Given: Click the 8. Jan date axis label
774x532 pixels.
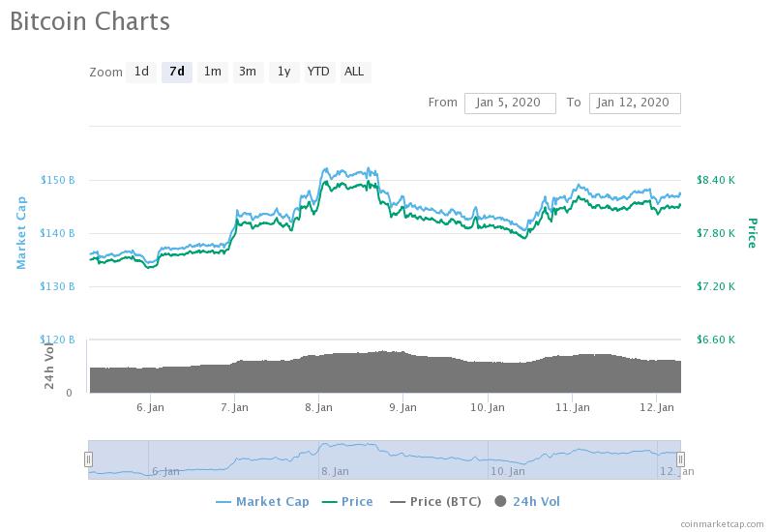Looking at the screenshot, I should [319, 407].
